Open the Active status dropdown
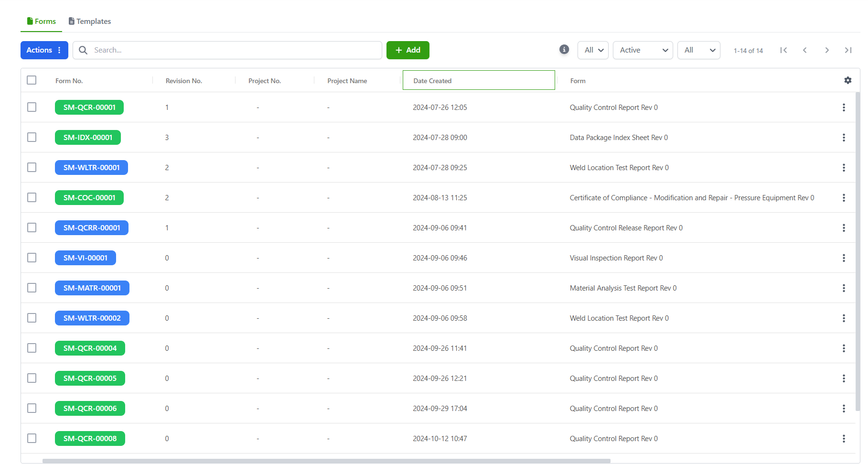The image size is (868, 465). (x=643, y=50)
